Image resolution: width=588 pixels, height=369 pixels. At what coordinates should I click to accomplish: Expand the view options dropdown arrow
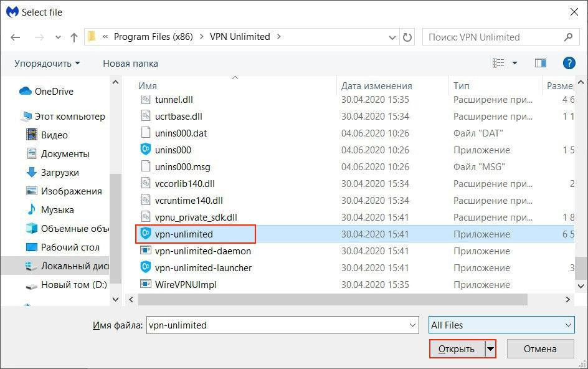tap(514, 63)
